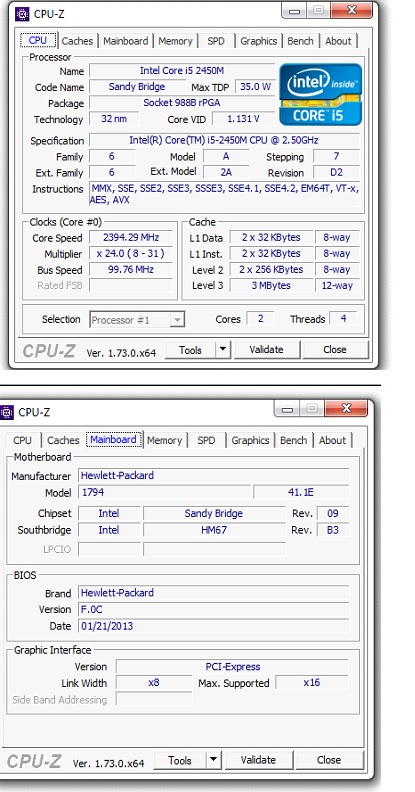This screenshot has width=415, height=792.
Task: Click Validate button in top CPU-Z window
Action: (267, 350)
